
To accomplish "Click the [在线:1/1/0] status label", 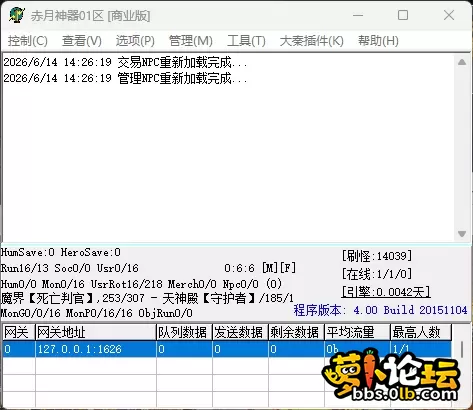I will tap(377, 274).
